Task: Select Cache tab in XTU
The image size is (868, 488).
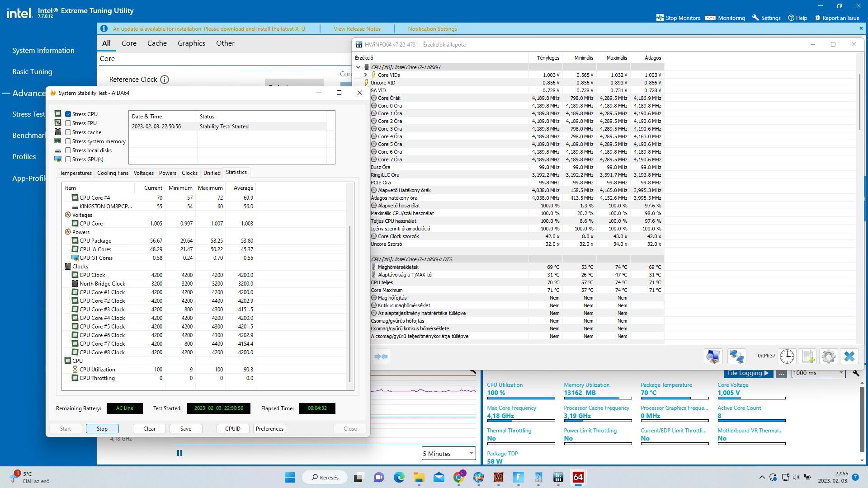Action: pyautogui.click(x=157, y=43)
